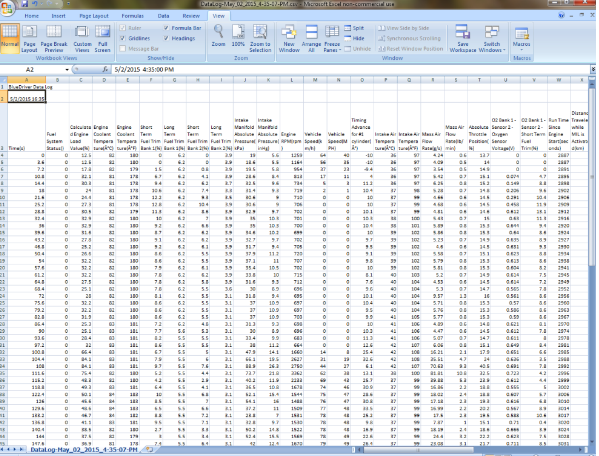
Task: Click the Insert Function fx button
Action: (105, 70)
